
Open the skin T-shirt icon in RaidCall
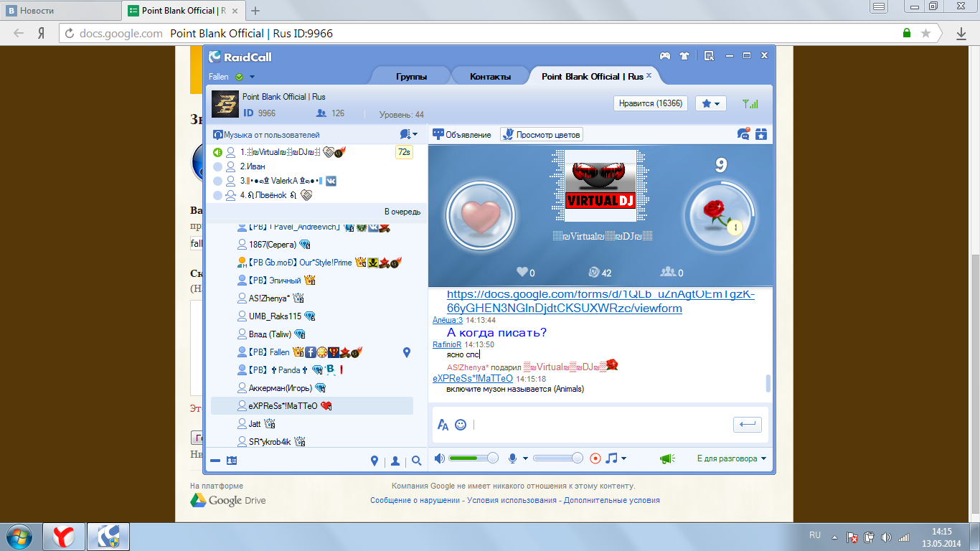click(x=684, y=56)
